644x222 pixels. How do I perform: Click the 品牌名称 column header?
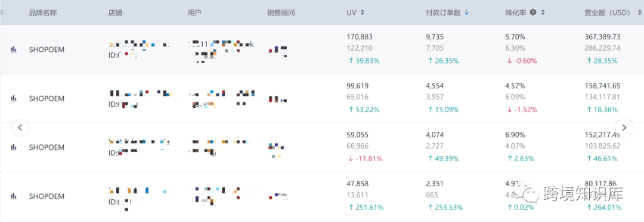click(43, 13)
